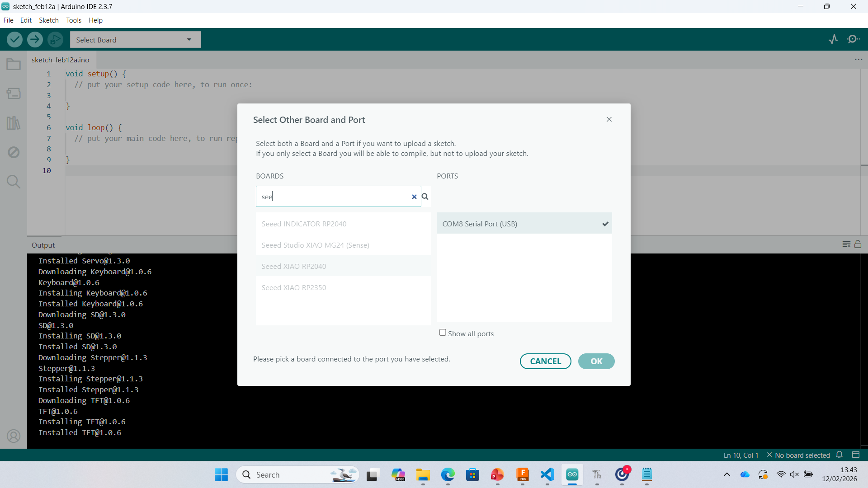The height and width of the screenshot is (488, 868).
Task: Enable Show all ports checkbox
Action: (443, 333)
